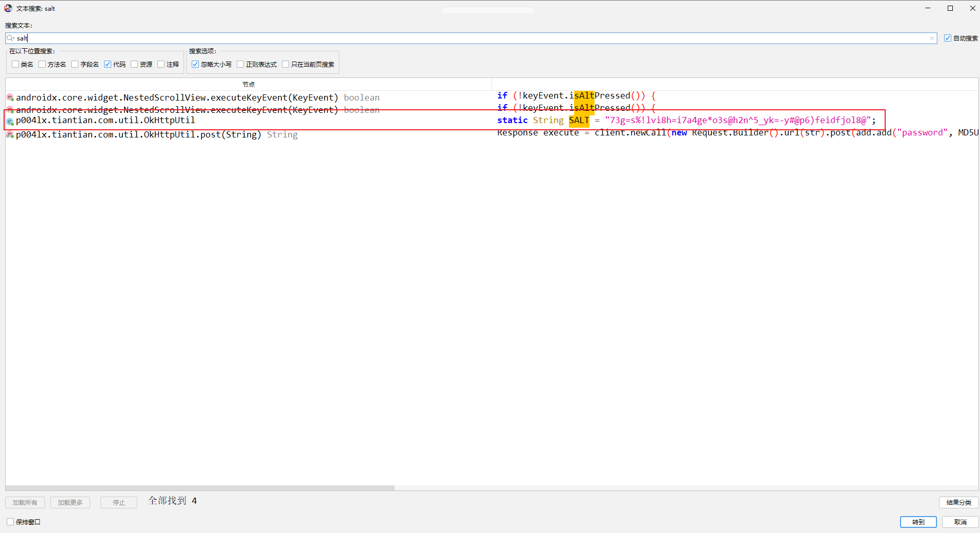
Task: Toggle the 自动搜索 checkbox
Action: (x=947, y=38)
